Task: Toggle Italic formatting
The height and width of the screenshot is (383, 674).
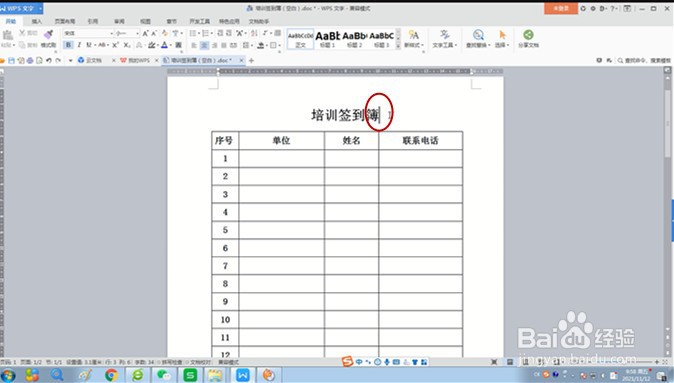Action: (x=79, y=45)
